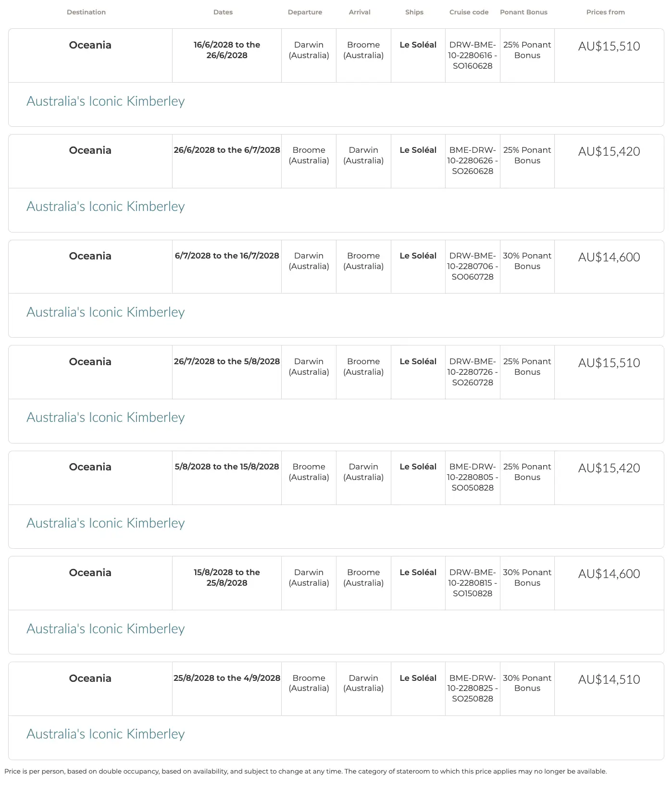Click the Ponant Bonus column header
Image resolution: width=672 pixels, height=788 pixels.
(x=523, y=12)
